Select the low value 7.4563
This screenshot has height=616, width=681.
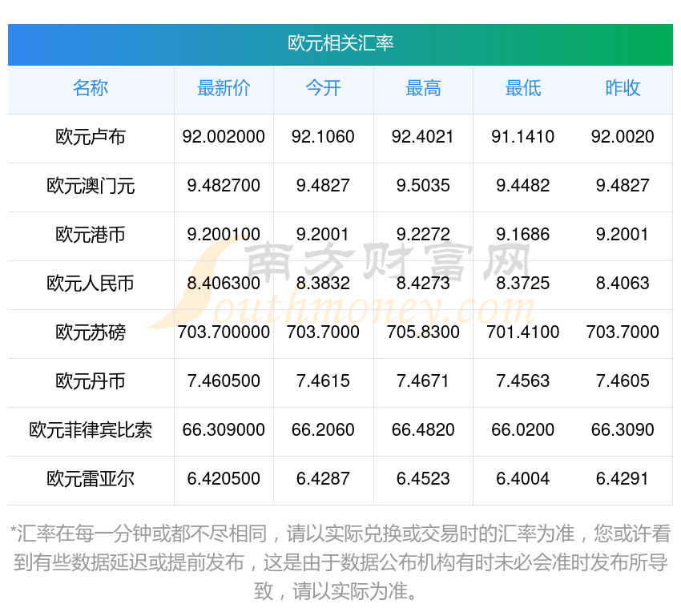tap(523, 381)
